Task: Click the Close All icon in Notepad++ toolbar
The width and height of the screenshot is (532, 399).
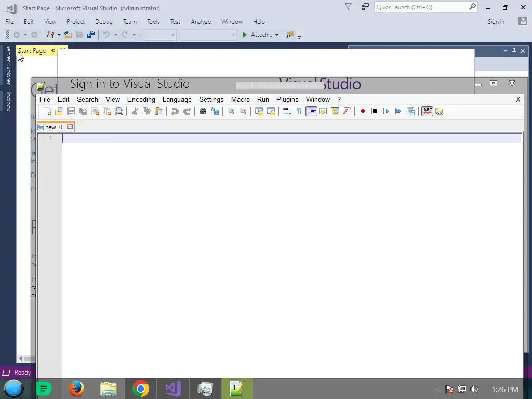Action: point(107,111)
